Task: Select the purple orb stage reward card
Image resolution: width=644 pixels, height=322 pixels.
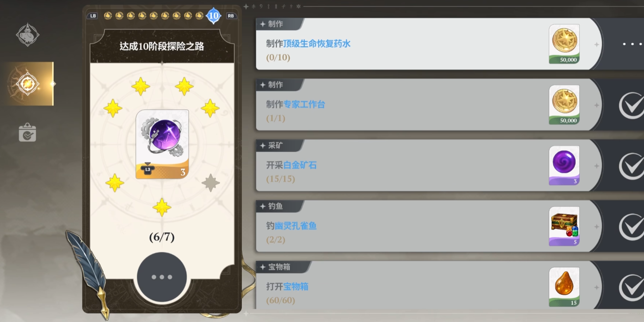Action: point(162,144)
